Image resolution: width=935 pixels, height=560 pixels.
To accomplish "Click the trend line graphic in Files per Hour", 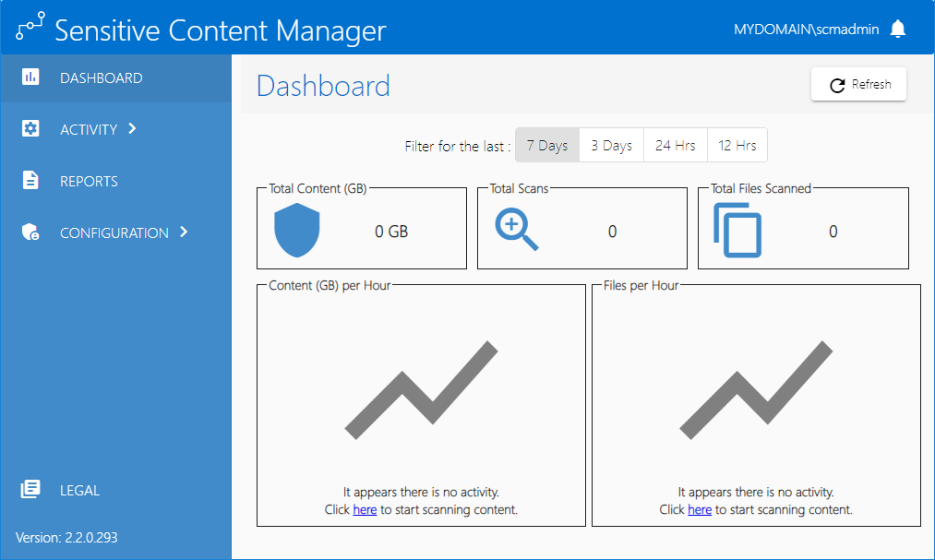I will [x=756, y=390].
